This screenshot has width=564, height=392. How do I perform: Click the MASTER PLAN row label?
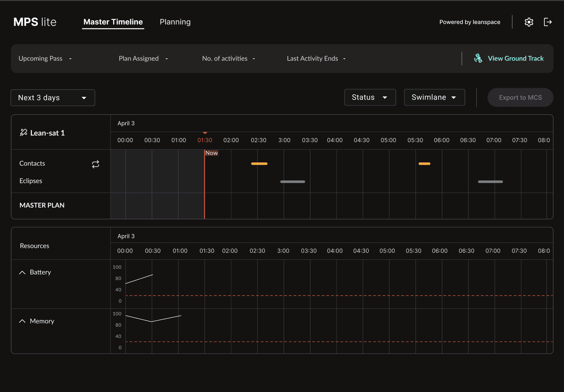[42, 205]
